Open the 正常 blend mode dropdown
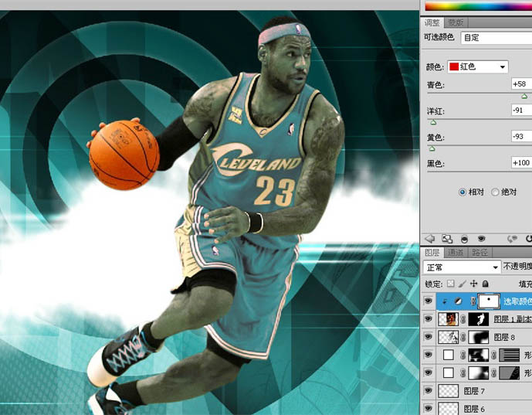This screenshot has width=532, height=415. click(462, 267)
